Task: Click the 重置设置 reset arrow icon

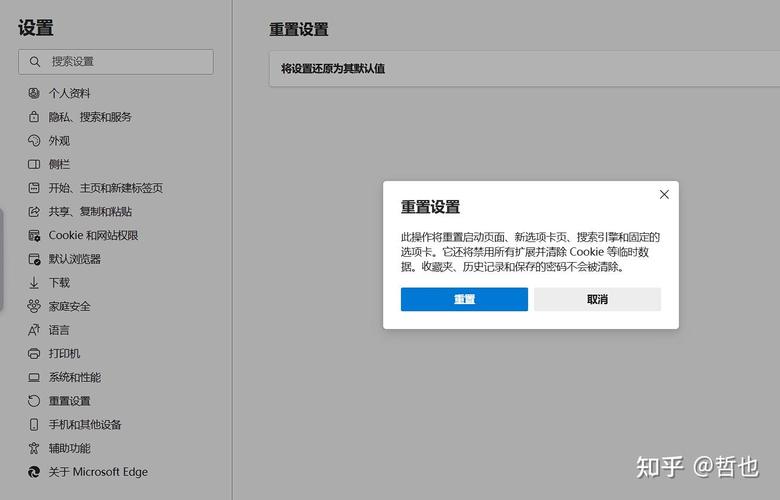Action: coord(34,401)
